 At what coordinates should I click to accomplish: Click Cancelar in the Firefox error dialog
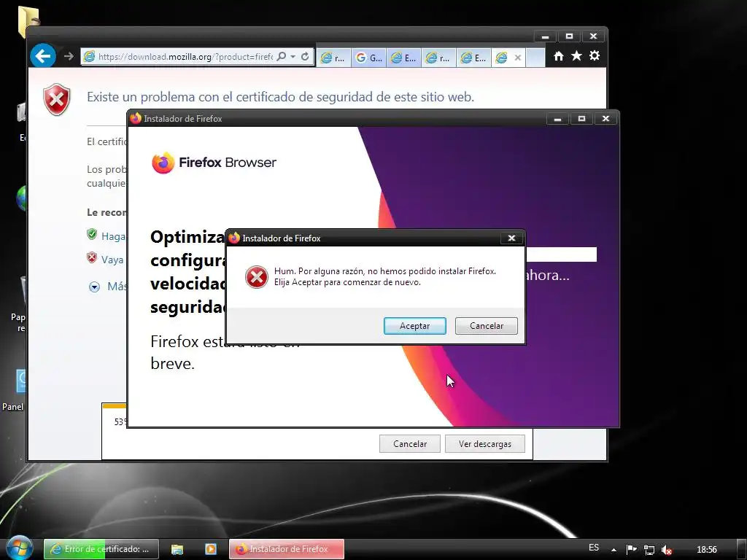[x=486, y=326]
